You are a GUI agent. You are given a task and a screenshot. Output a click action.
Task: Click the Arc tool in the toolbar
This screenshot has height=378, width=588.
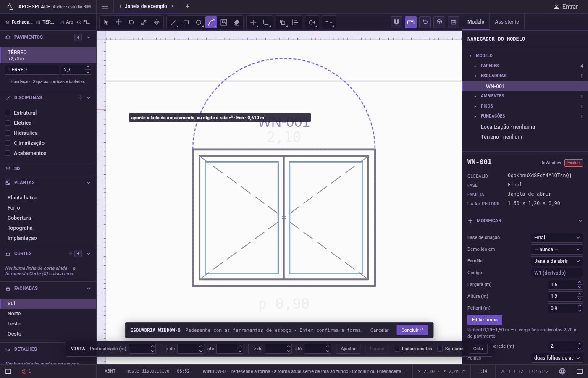click(x=211, y=22)
